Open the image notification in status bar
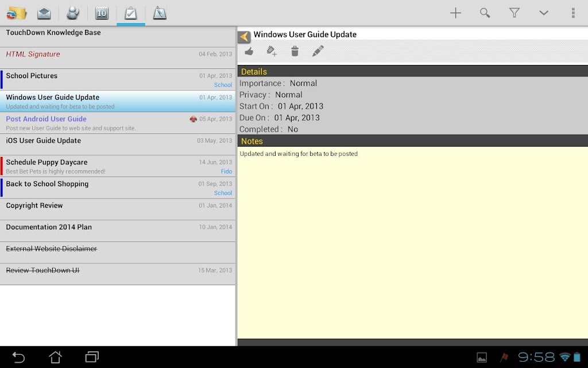Image resolution: width=588 pixels, height=368 pixels. pos(482,358)
